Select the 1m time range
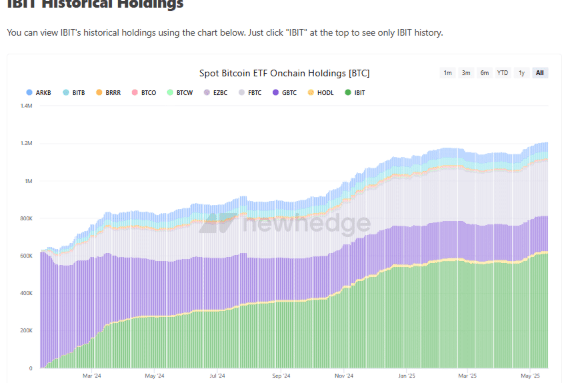Viewport: 563px width, 383px height. pos(448,73)
